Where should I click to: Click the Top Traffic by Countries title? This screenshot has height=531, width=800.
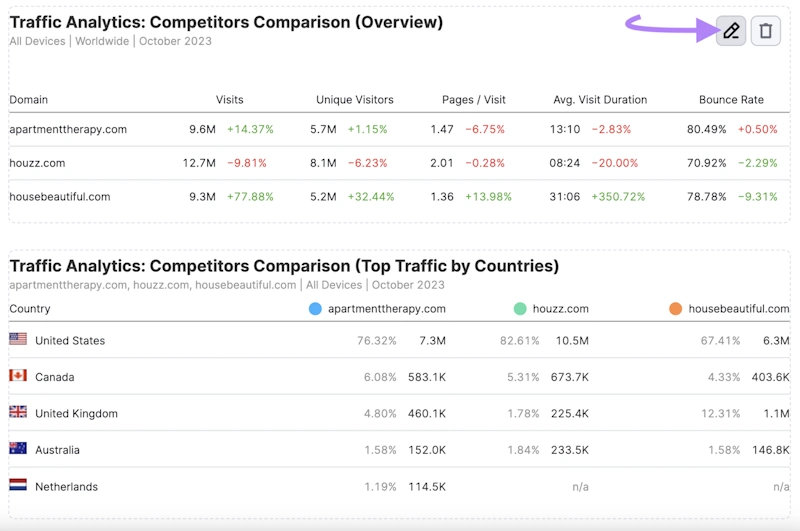(284, 266)
